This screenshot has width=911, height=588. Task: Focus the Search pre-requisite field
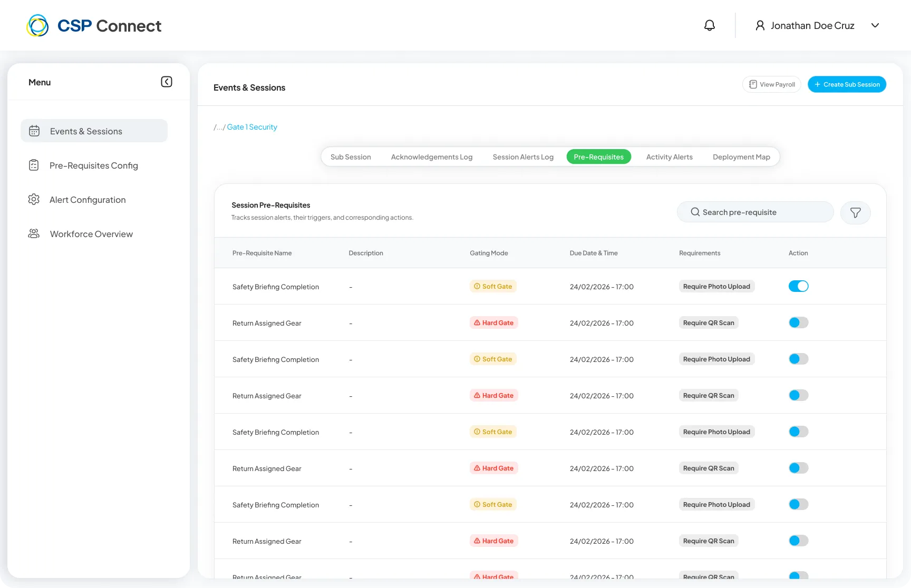pos(755,212)
